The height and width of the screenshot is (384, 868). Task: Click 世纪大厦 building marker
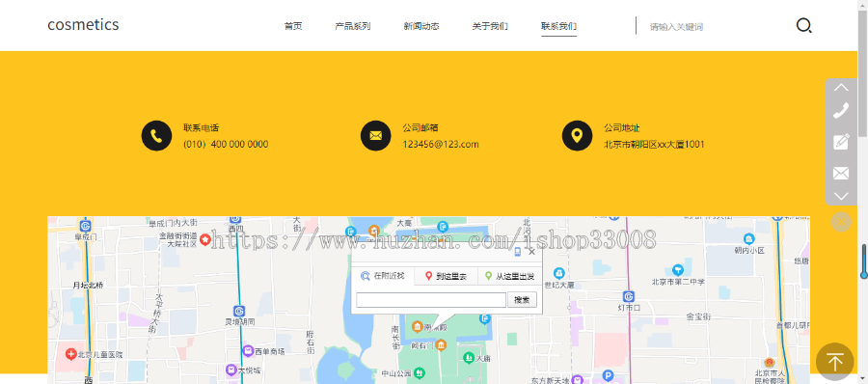coord(559,273)
